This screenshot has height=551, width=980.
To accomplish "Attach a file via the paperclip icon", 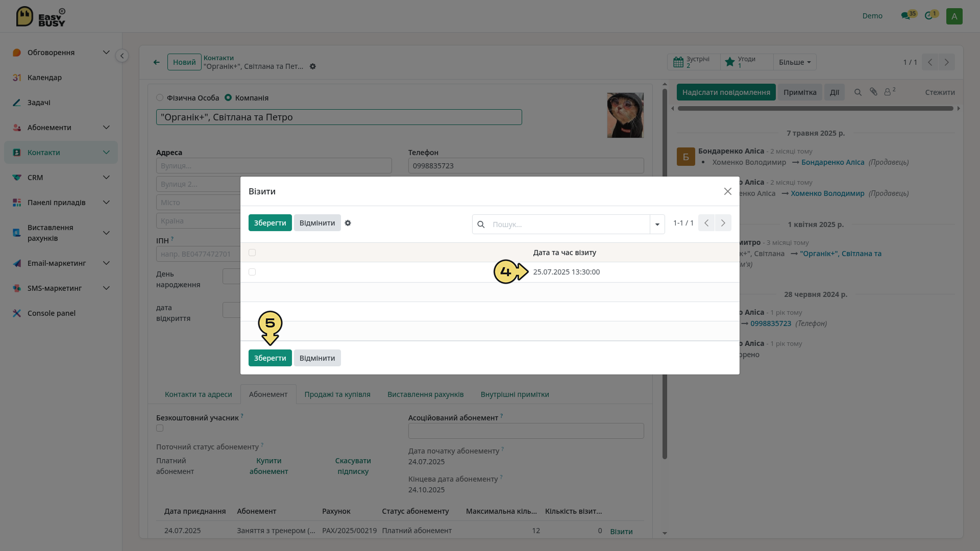I will click(x=874, y=92).
